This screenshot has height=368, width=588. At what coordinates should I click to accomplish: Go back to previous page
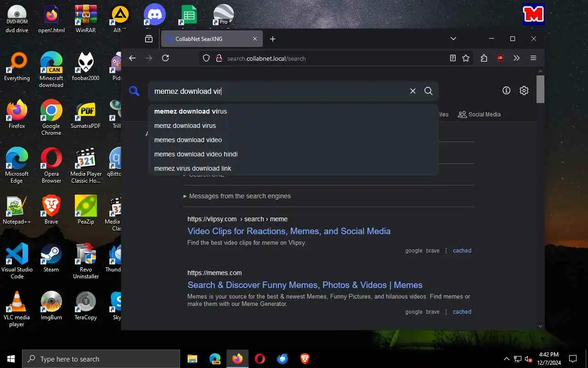[x=132, y=58]
